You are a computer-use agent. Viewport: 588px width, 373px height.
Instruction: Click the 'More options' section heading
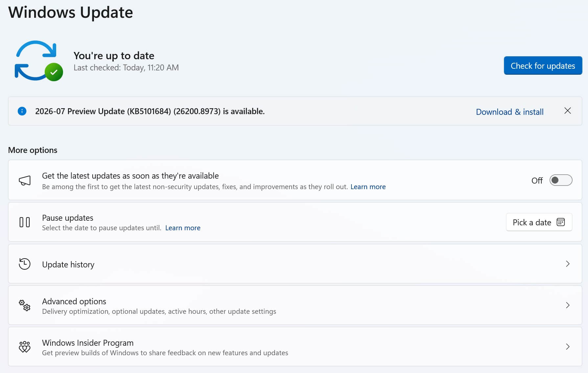pyautogui.click(x=33, y=150)
